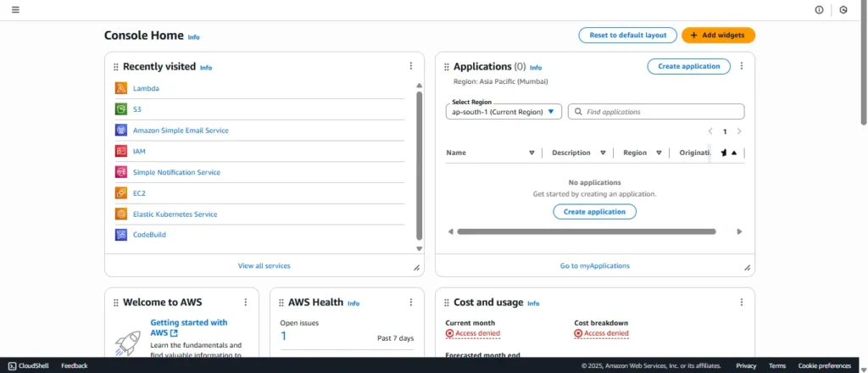Open CloudShell from the footer bar
868x373 pixels.
(30, 366)
